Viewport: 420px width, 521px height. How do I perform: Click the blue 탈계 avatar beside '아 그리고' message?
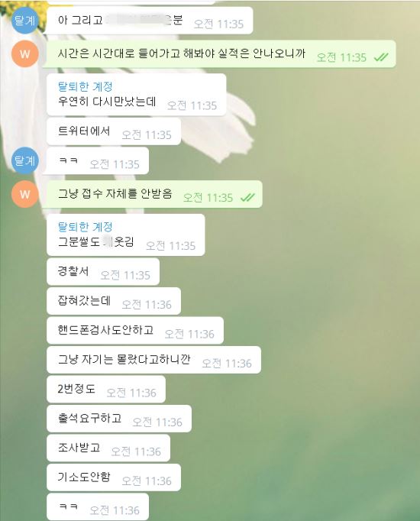click(25, 21)
